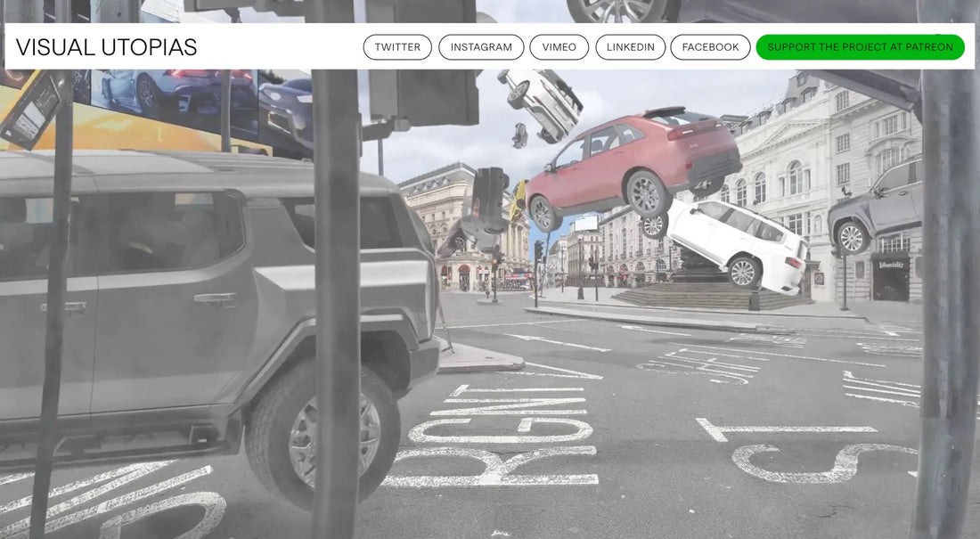The width and height of the screenshot is (980, 539).
Task: Go to the Vimeo channel
Action: coord(559,47)
